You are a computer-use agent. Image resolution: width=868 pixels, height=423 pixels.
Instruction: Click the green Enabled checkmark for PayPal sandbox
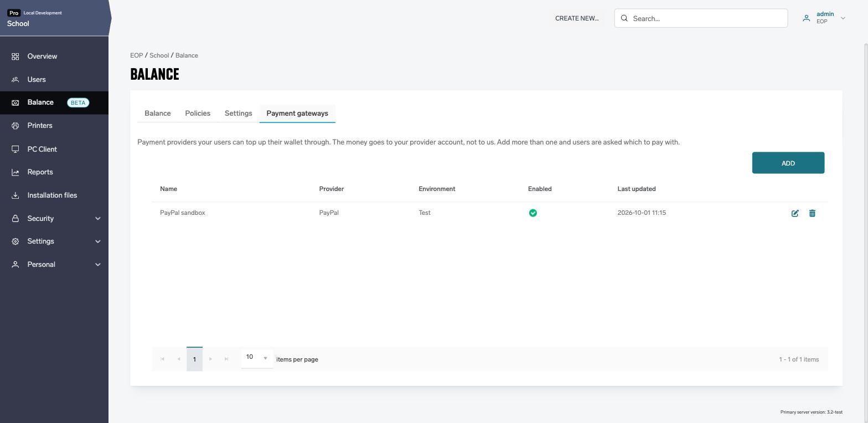click(x=533, y=213)
